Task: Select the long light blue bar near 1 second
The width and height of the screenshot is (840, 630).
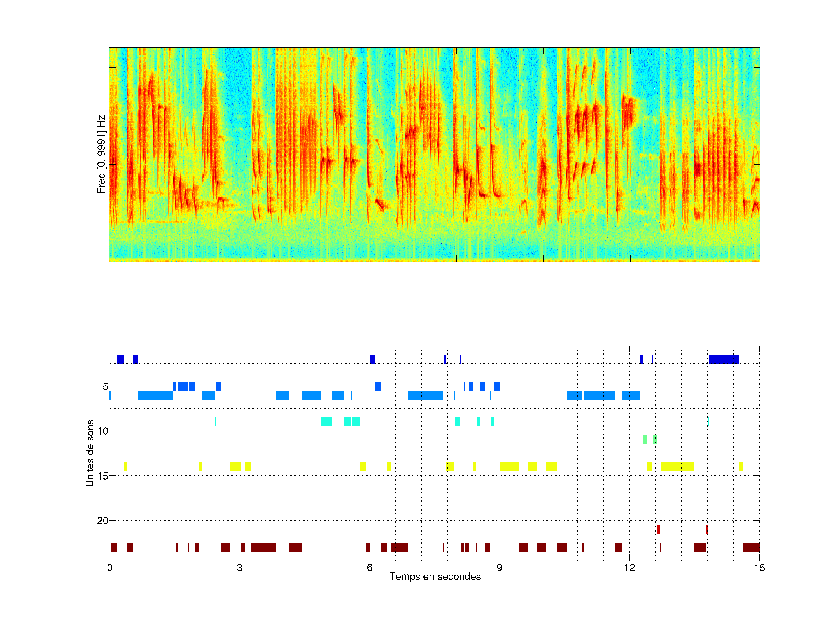Action: (155, 395)
